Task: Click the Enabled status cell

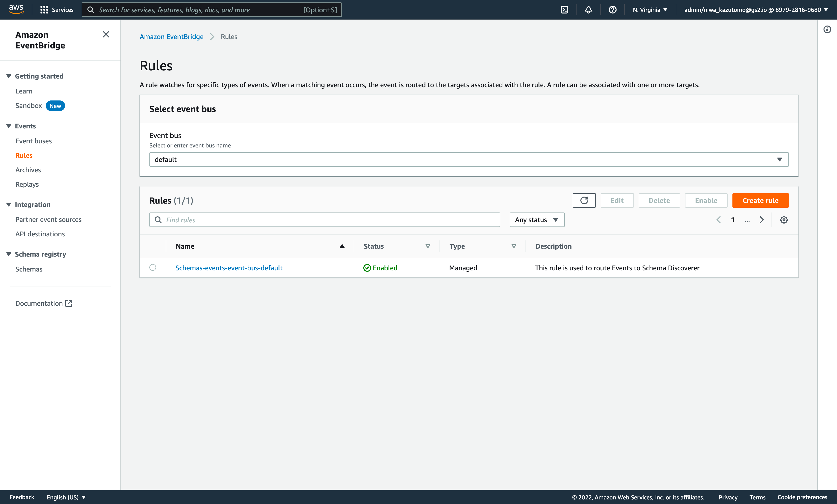Action: click(380, 268)
